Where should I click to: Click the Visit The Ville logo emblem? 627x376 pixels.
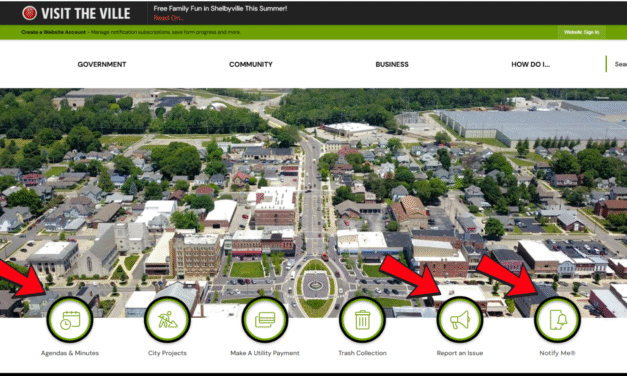coord(29,13)
